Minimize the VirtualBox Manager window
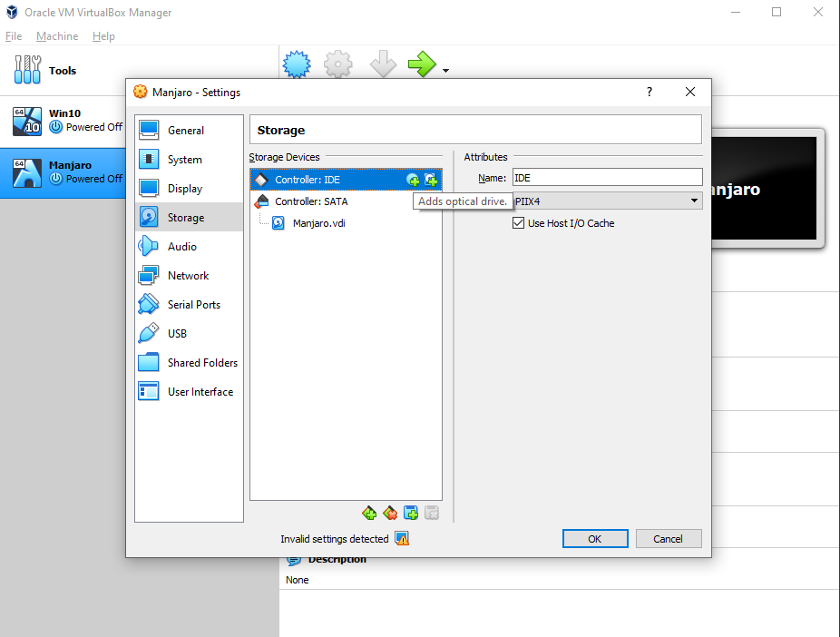 click(x=736, y=12)
